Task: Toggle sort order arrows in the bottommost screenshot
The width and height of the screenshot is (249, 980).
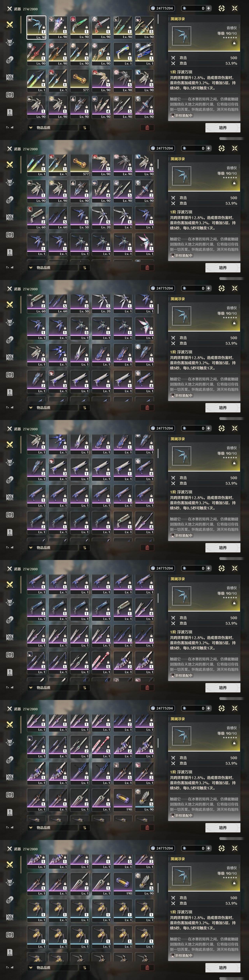Action: coord(84,967)
